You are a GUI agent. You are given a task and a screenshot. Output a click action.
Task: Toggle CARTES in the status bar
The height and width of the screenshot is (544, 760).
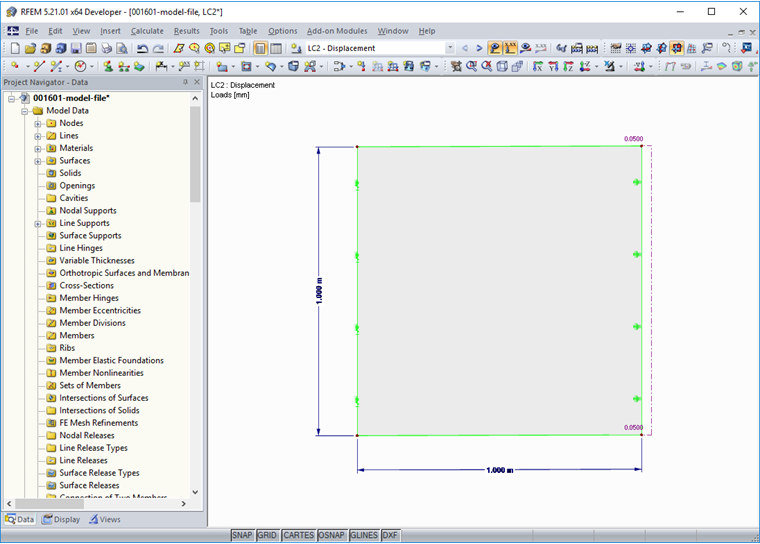click(298, 535)
